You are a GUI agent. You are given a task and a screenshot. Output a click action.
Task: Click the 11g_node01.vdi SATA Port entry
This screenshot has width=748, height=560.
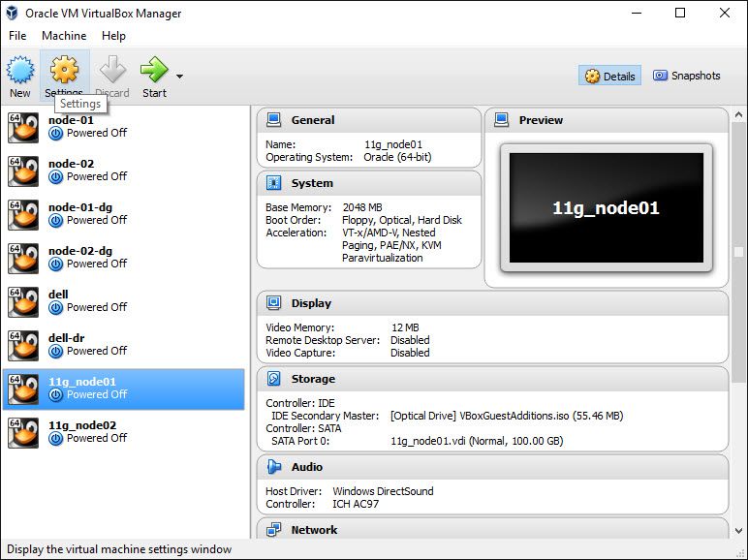coord(477,441)
